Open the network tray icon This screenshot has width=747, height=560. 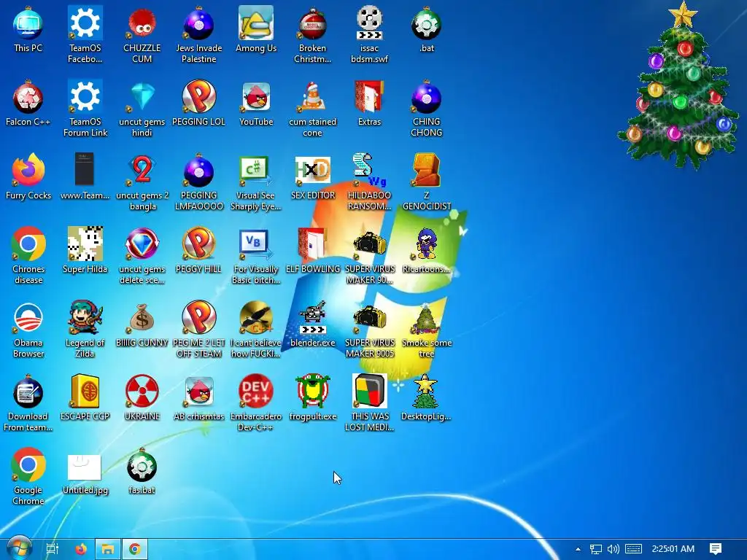[x=596, y=549]
